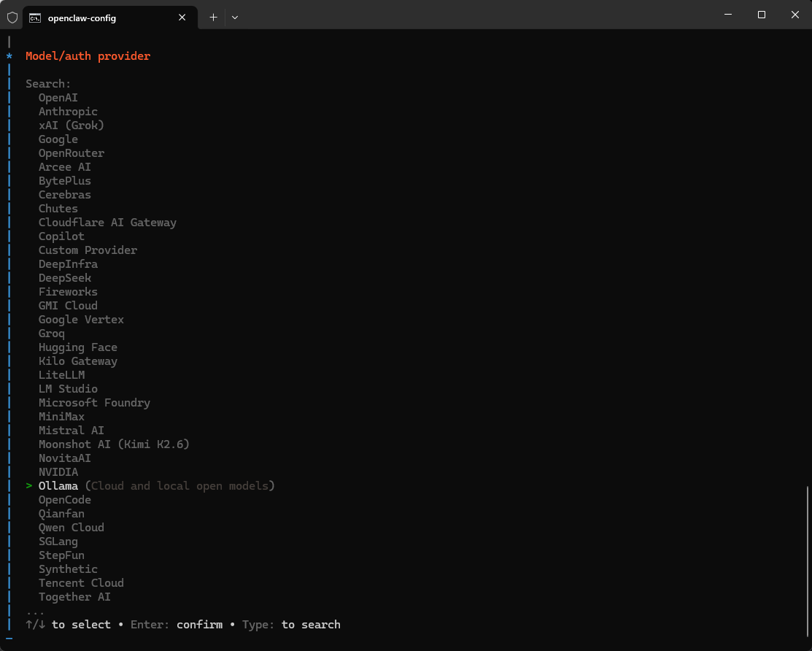Select LM Studio provider
Viewport: 812px width, 651px height.
[x=68, y=389]
